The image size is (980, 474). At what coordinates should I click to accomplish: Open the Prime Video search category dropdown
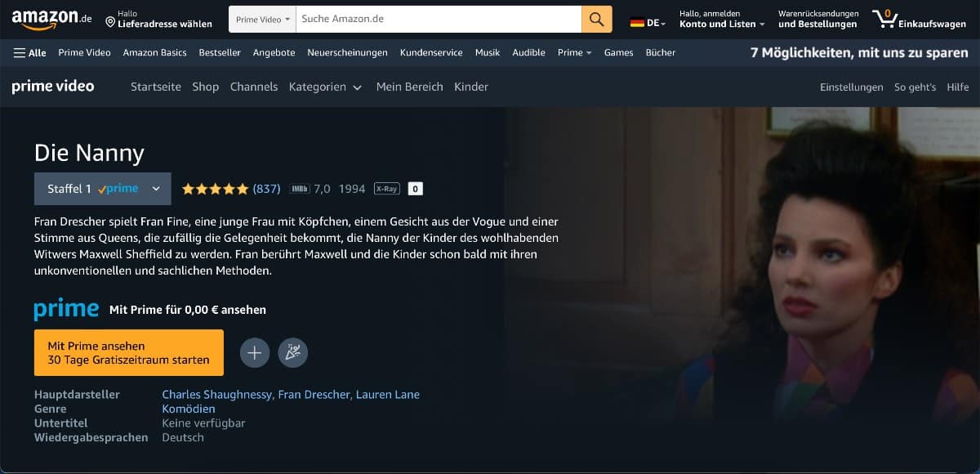262,19
